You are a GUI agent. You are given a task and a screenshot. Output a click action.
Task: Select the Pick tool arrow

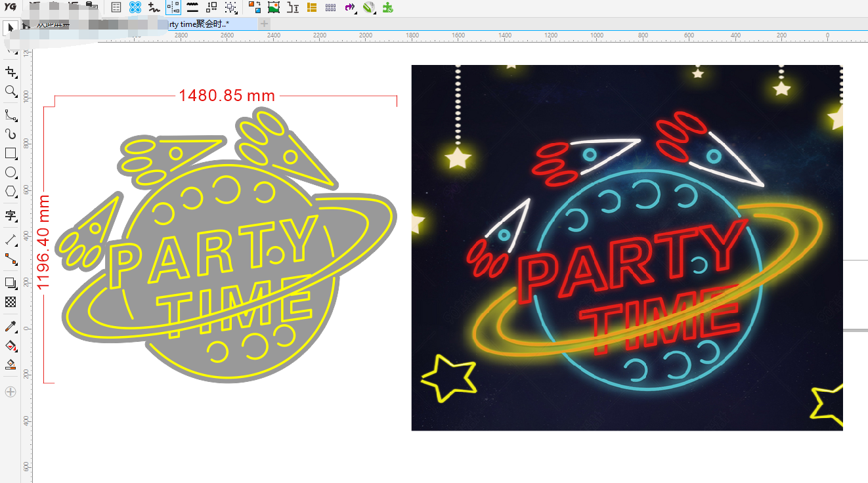point(11,28)
